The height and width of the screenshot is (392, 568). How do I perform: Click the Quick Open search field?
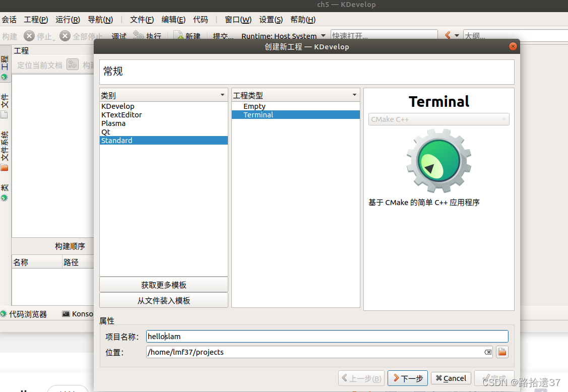coord(384,35)
